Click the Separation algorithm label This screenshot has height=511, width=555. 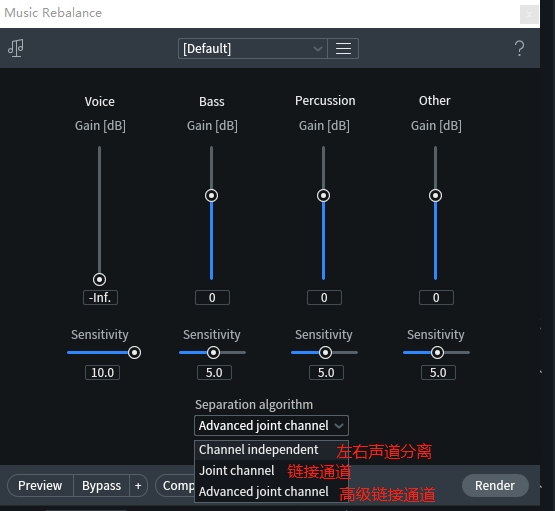click(x=254, y=404)
